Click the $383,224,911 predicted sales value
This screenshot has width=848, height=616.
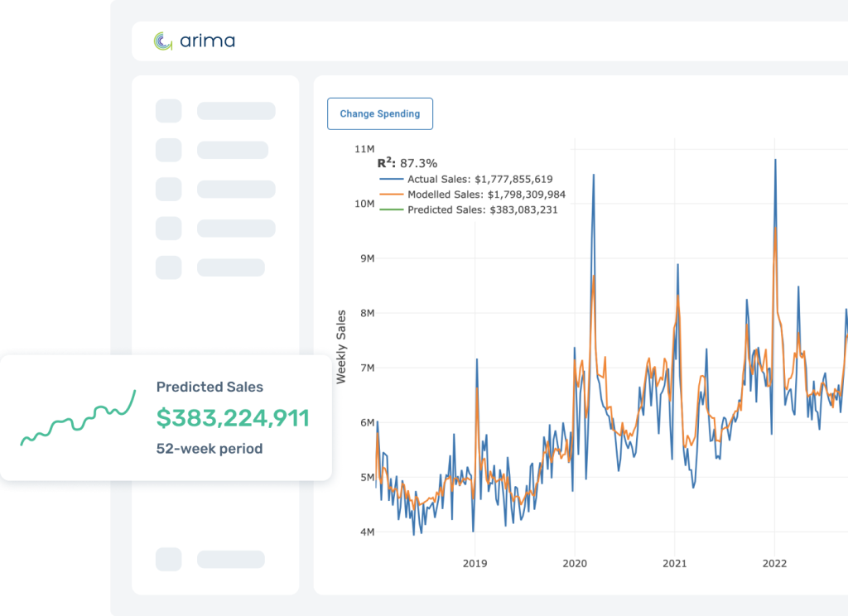(x=233, y=418)
